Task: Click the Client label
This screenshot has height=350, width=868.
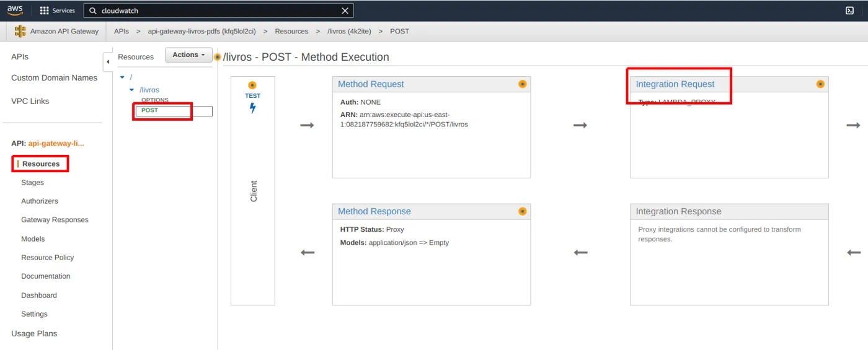Action: coord(254,191)
